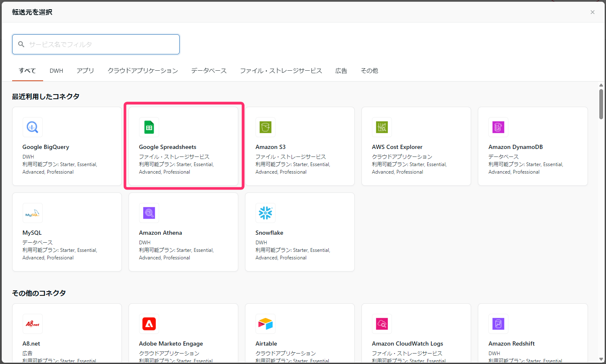Switch to the DWH tab
Viewport: 606px width, 364px height.
coord(57,71)
